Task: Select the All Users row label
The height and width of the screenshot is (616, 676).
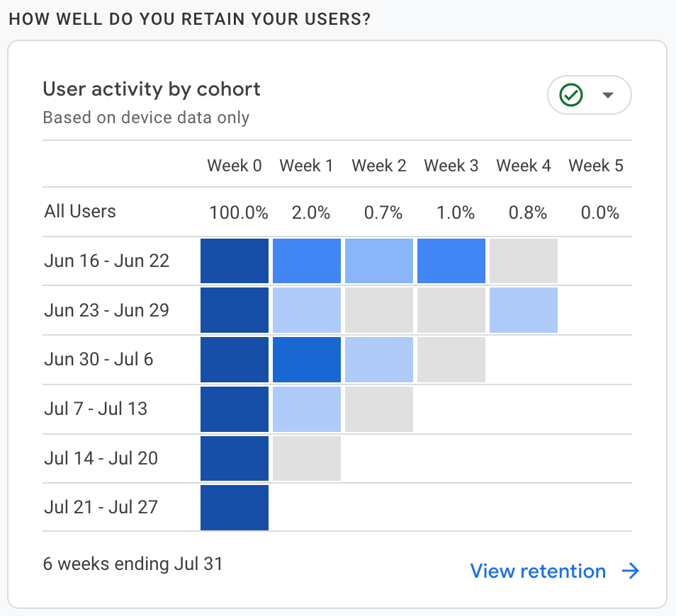Action: click(80, 211)
